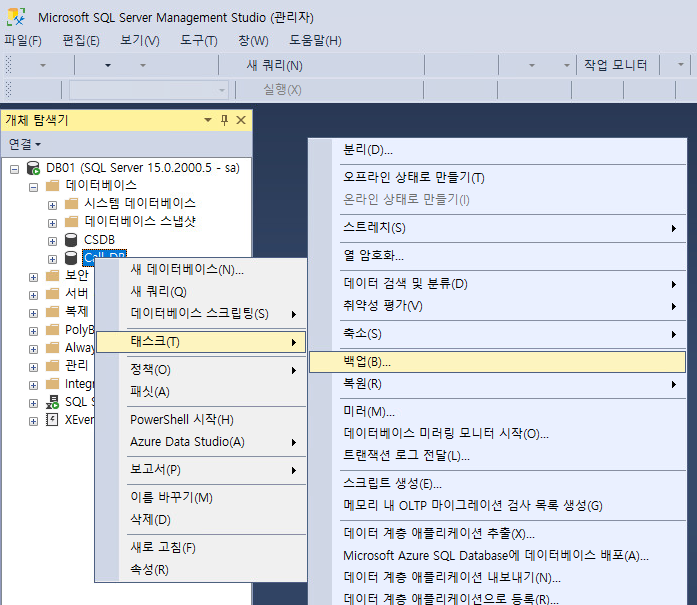Select 트랜잭션 로그 전달(L)...
This screenshot has height=605, width=697.
coord(497,456)
